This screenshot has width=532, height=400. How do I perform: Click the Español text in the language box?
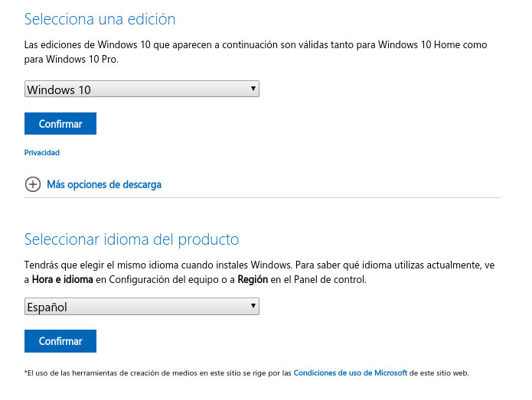(x=47, y=307)
